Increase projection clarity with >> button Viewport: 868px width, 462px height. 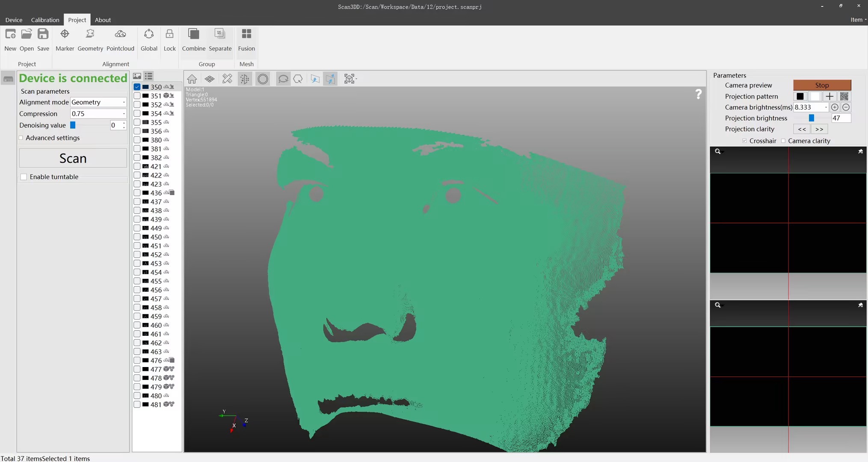pyautogui.click(x=819, y=129)
